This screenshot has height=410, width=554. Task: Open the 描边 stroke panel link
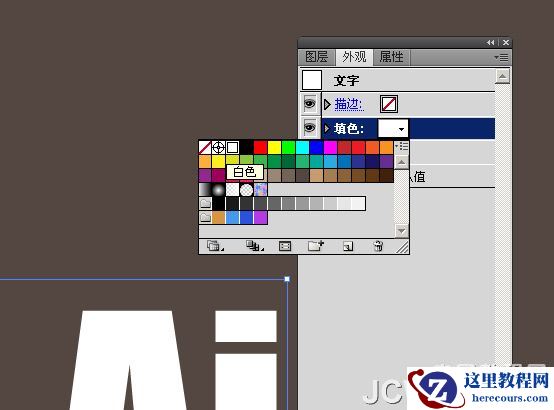tap(349, 104)
